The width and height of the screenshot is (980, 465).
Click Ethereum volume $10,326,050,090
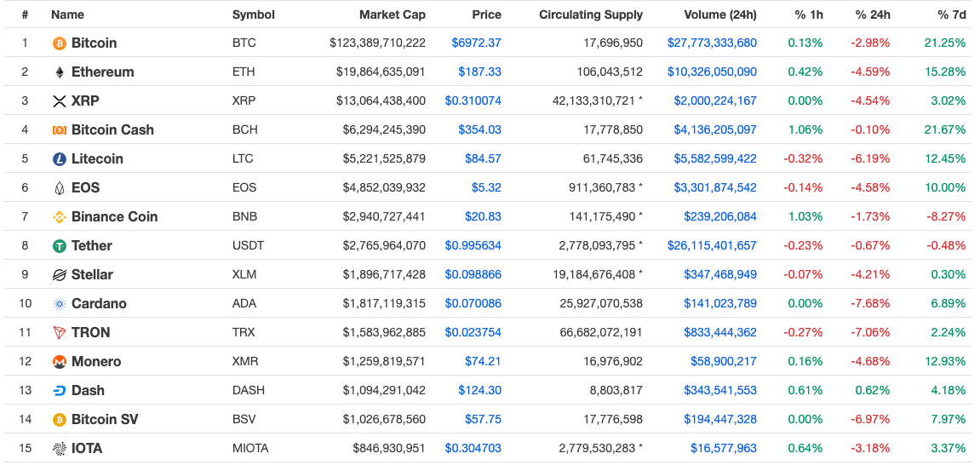[x=712, y=72]
